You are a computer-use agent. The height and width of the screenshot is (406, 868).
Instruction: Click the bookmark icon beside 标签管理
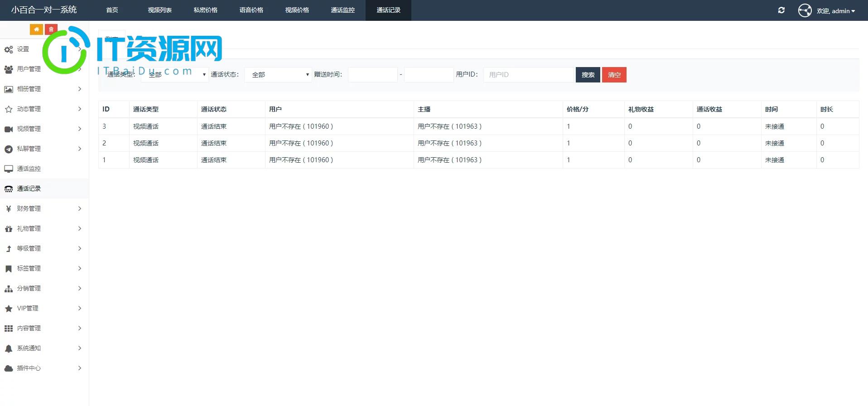pyautogui.click(x=9, y=269)
